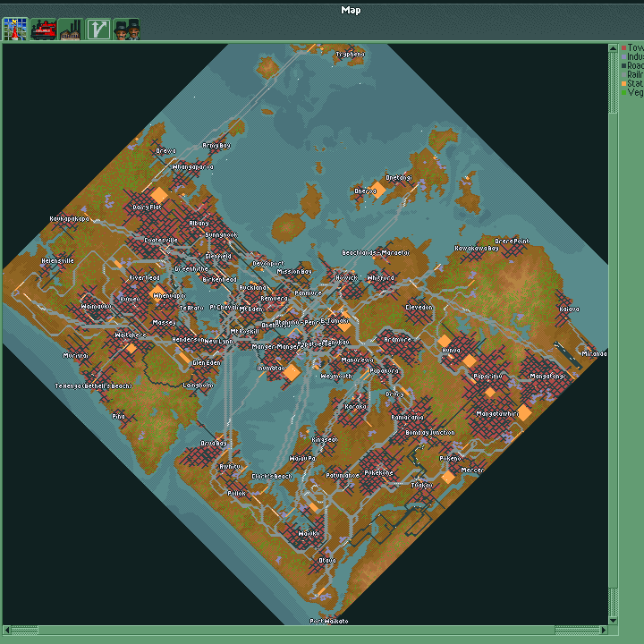Viewport: 644px width, 644px height.
Task: Click the Howick town label
Action: point(346,277)
